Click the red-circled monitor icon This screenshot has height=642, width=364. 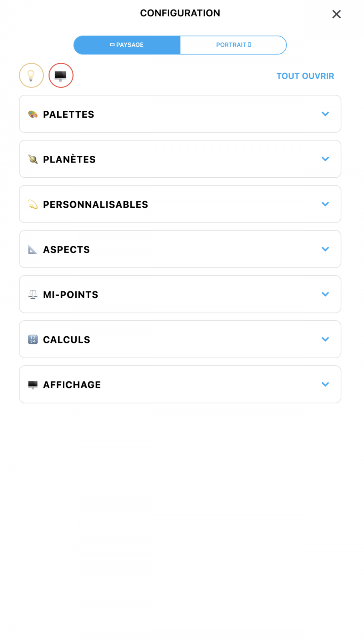61,75
